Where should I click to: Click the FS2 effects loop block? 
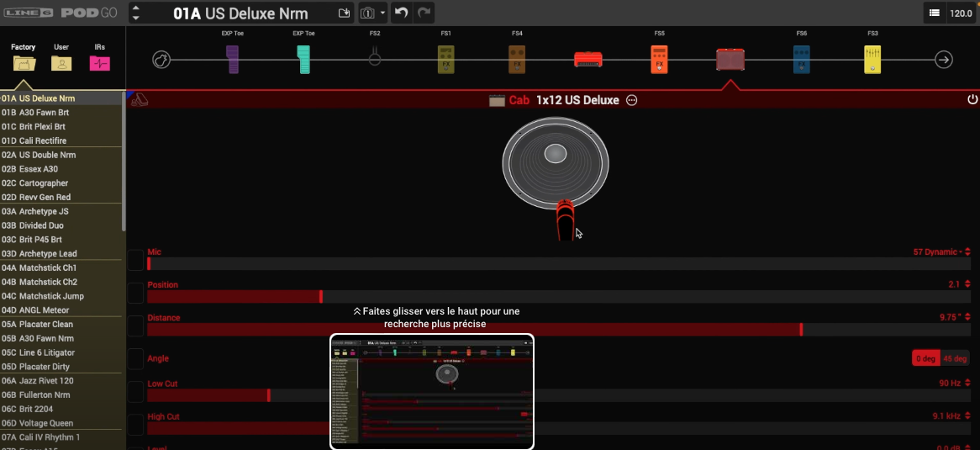click(x=375, y=59)
